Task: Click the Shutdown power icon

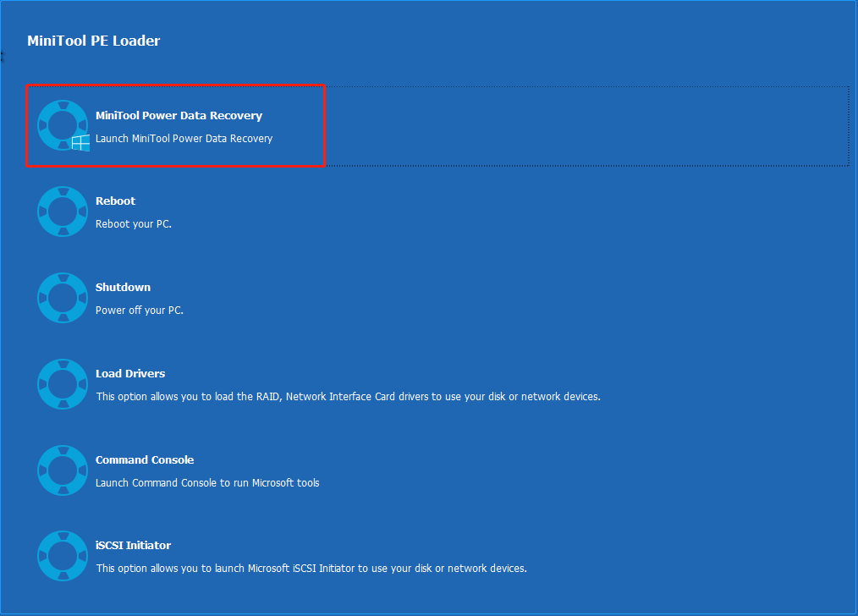Action: 62,297
